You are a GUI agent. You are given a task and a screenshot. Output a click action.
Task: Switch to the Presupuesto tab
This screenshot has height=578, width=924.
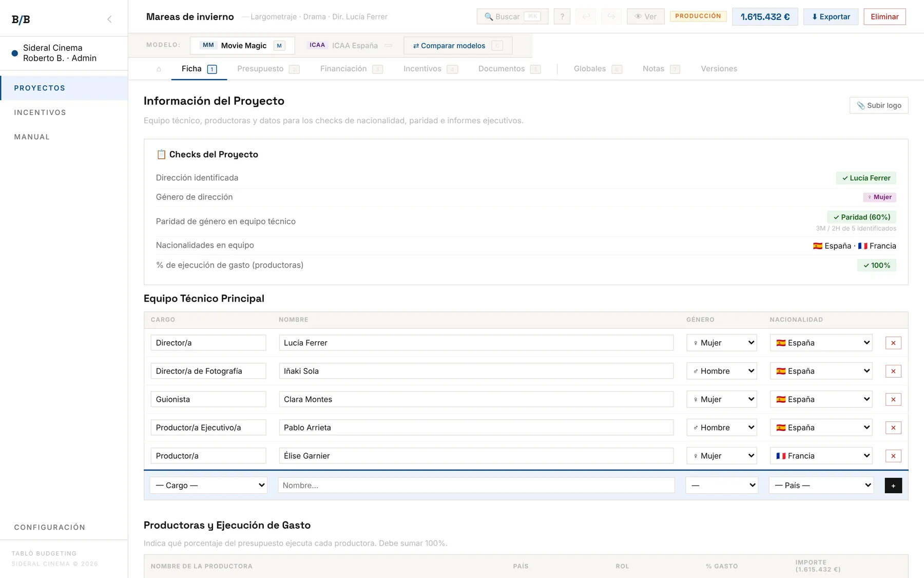268,69
